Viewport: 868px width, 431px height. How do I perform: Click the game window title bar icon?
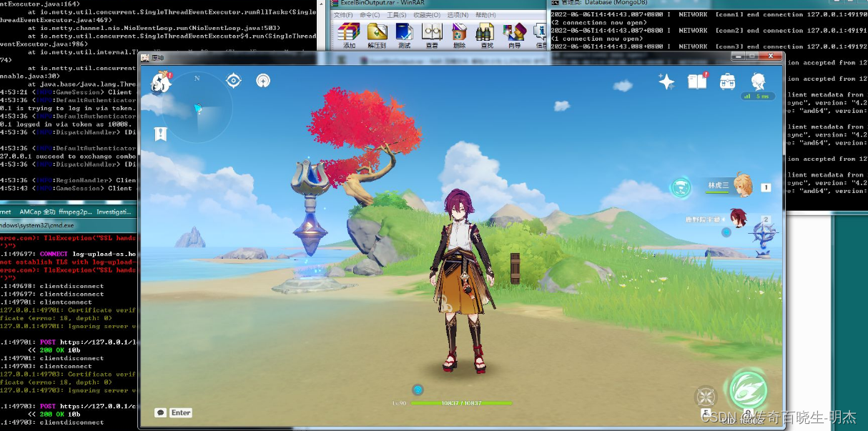tap(144, 57)
